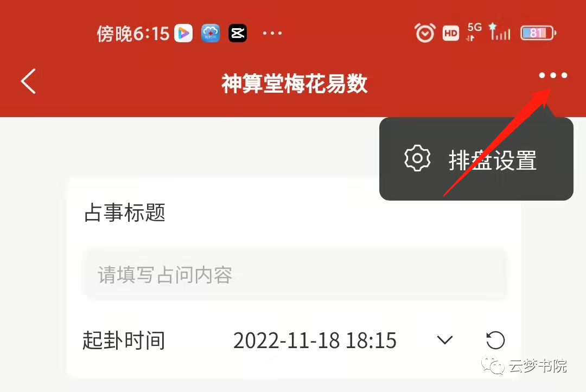The height and width of the screenshot is (392, 586).
Task: Reset the time with the circular refresh icon
Action: tap(495, 340)
